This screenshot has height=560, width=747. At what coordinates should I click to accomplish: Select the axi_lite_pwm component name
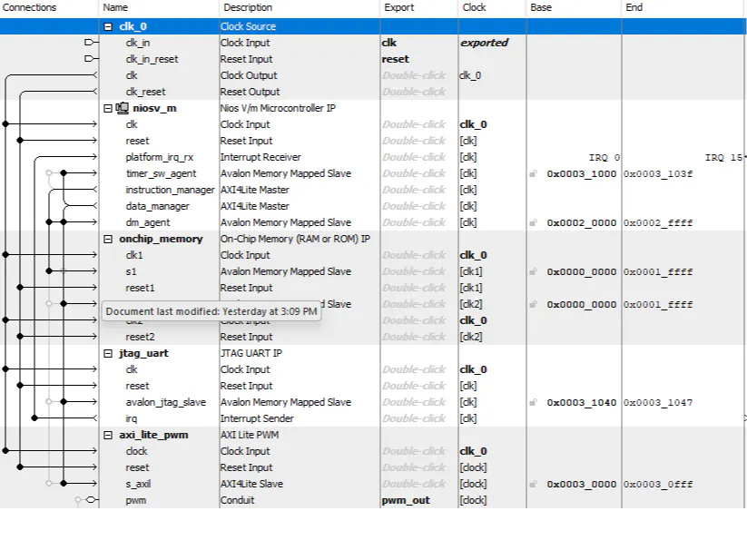pyautogui.click(x=153, y=436)
